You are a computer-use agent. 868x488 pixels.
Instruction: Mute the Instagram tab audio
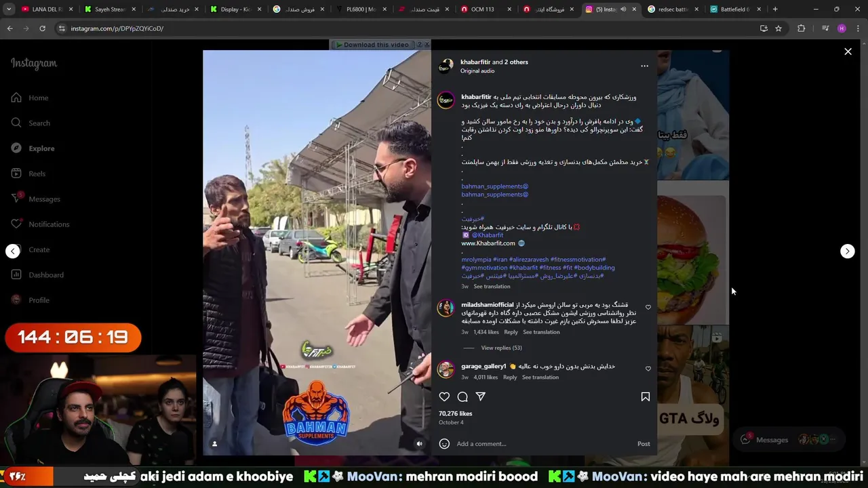[623, 9]
